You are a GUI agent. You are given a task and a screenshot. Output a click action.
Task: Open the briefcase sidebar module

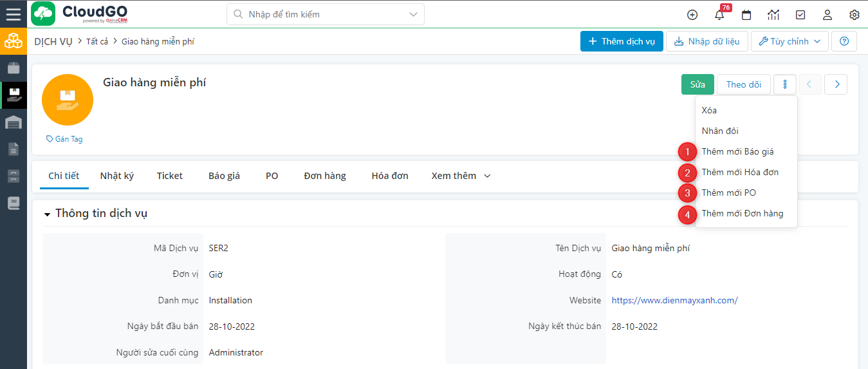[x=13, y=68]
